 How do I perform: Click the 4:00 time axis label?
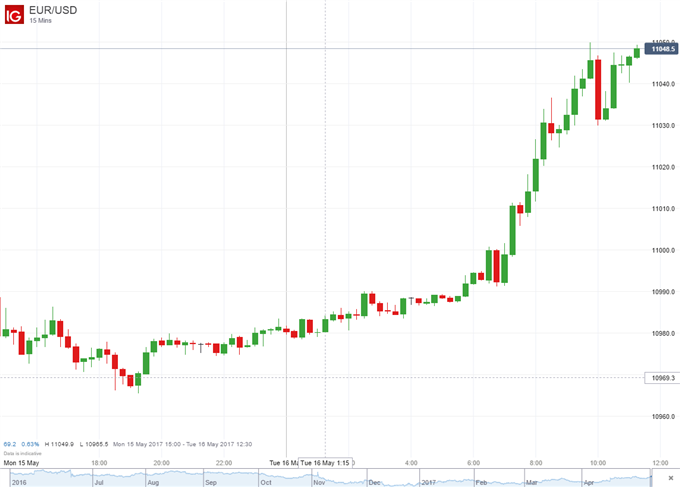(411, 463)
